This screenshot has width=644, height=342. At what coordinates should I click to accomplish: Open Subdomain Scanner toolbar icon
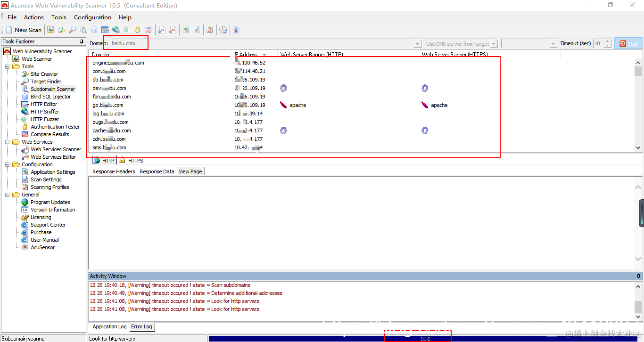pos(83,30)
